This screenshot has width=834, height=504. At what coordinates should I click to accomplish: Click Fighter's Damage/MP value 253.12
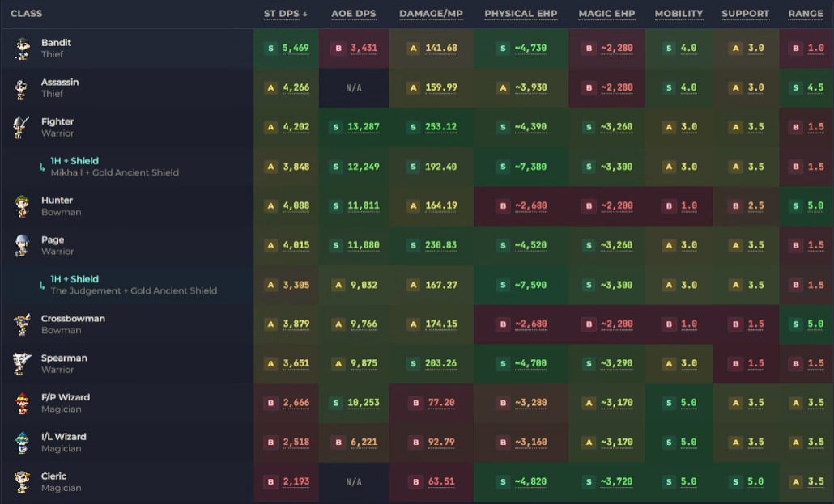[441, 127]
